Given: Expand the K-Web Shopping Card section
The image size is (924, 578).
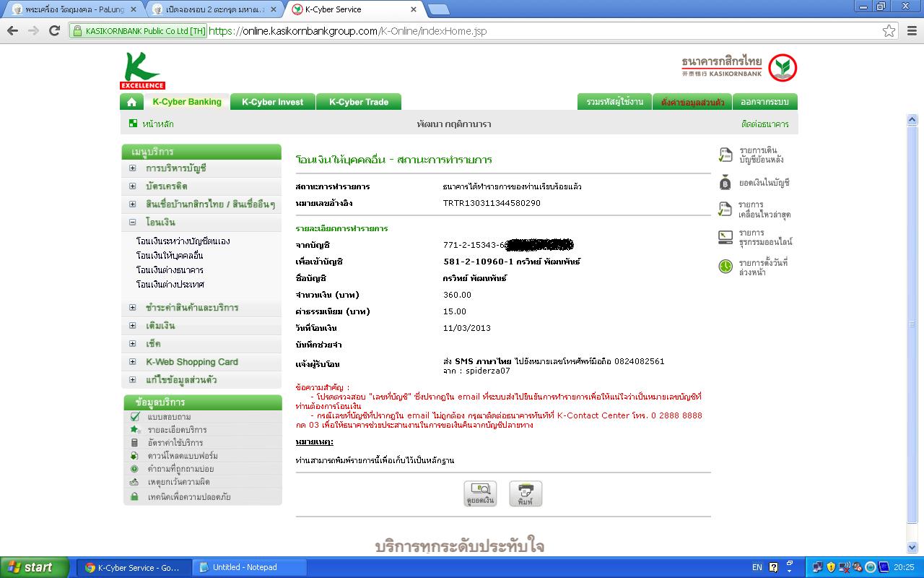Looking at the screenshot, I should tap(133, 362).
